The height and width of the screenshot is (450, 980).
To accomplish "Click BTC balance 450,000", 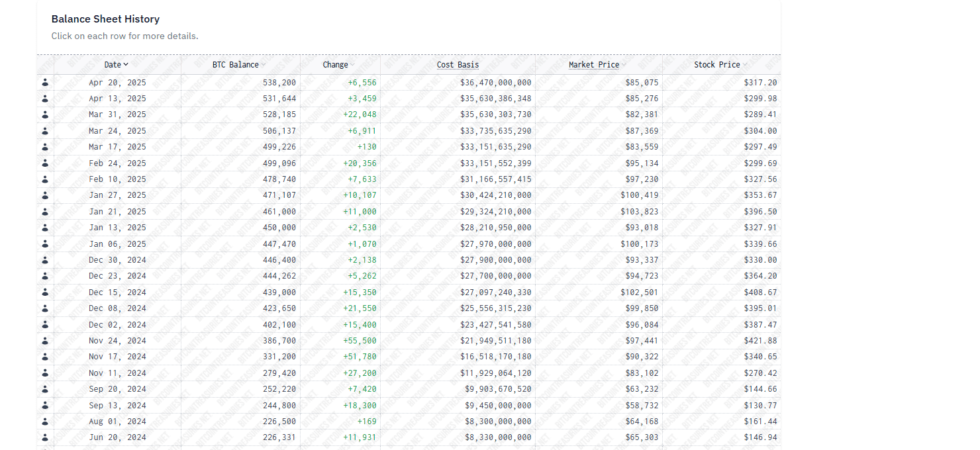I will (x=279, y=228).
